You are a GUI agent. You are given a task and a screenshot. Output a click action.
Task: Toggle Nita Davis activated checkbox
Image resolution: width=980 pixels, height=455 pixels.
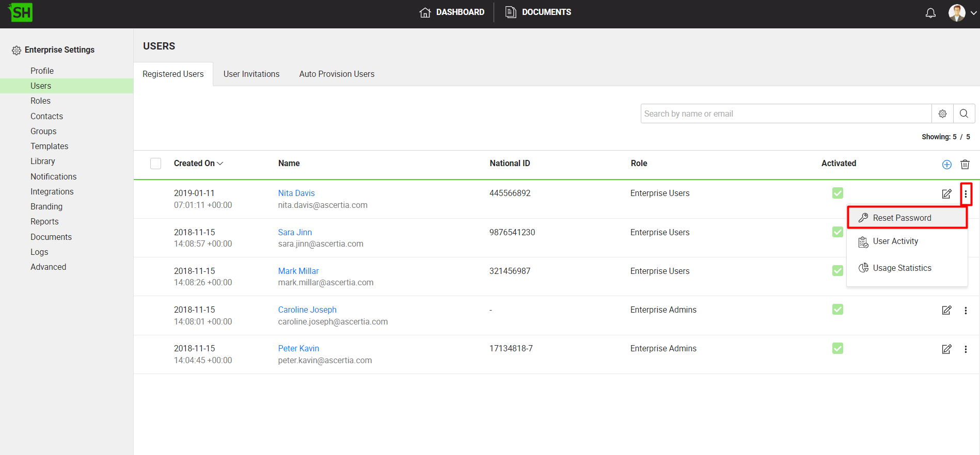837,193
